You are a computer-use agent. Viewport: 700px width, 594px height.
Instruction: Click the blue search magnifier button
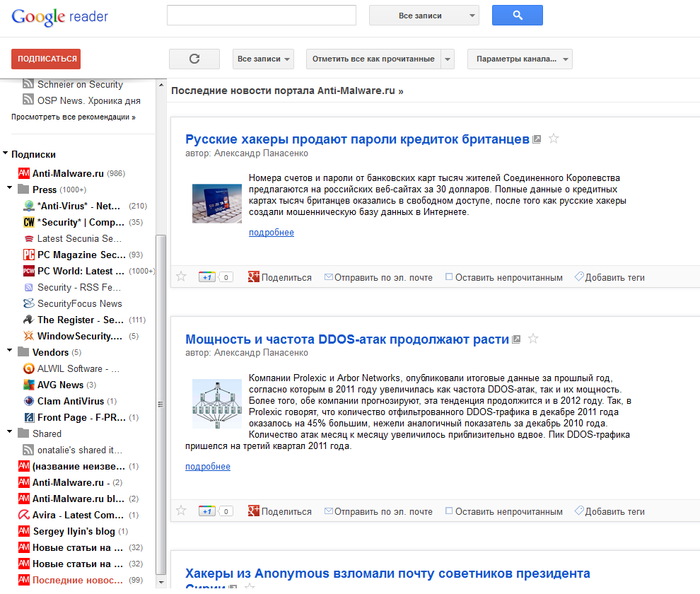click(518, 15)
